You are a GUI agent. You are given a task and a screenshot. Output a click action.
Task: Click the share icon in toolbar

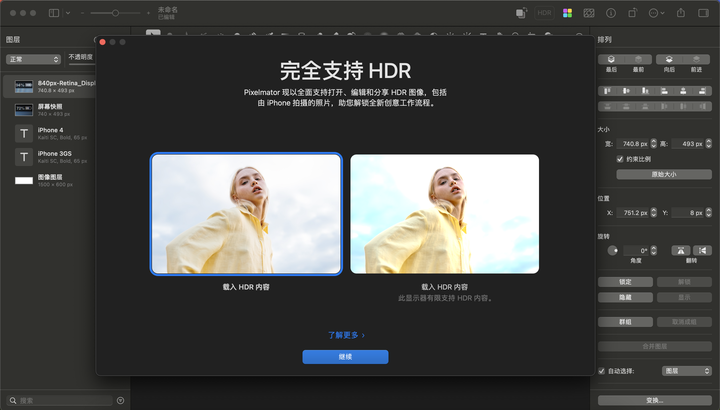coord(681,13)
